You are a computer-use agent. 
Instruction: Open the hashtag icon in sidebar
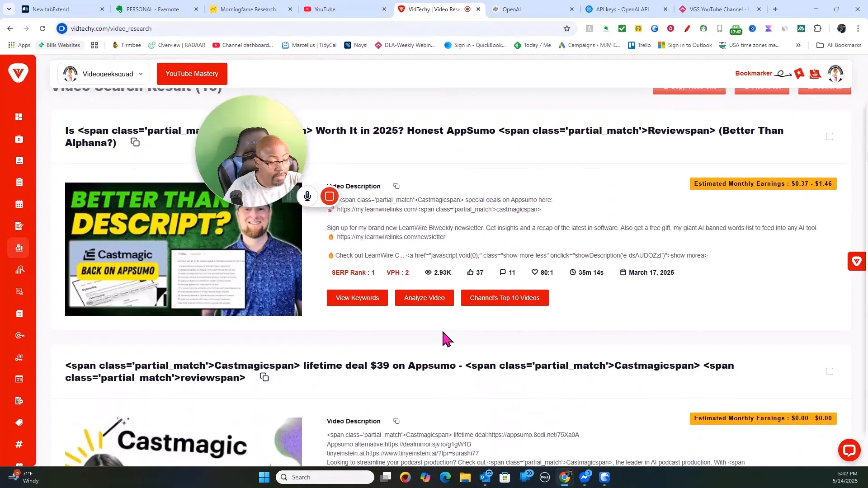coord(19,444)
